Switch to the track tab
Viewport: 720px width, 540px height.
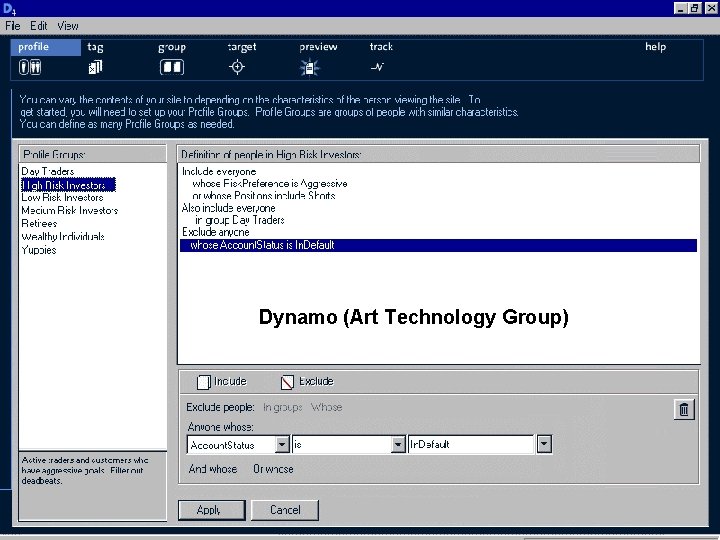381,47
